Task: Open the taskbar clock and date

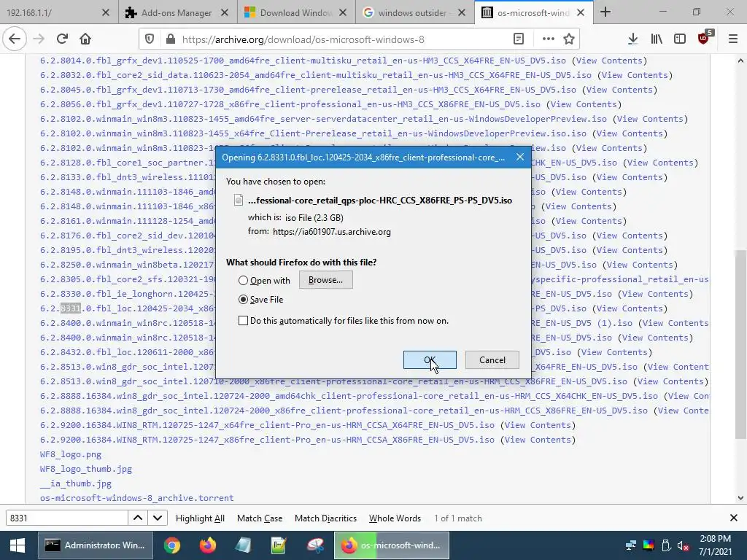Action: tap(715, 545)
